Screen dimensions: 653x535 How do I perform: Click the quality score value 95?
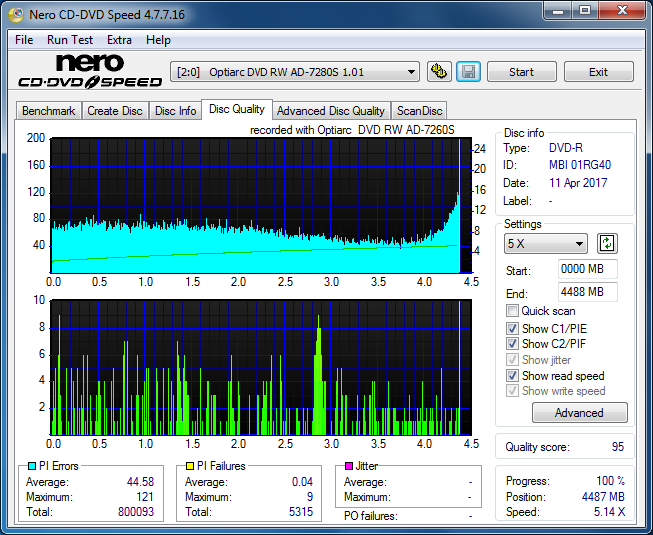tap(618, 447)
